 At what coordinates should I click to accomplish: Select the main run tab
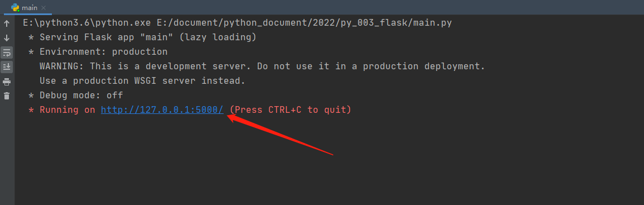(x=25, y=7)
